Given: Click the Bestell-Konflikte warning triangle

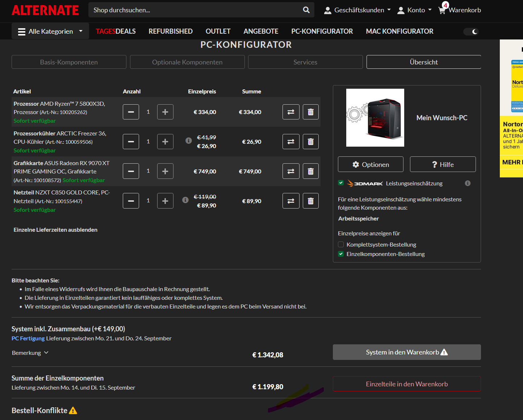Looking at the screenshot, I should coord(73,411).
